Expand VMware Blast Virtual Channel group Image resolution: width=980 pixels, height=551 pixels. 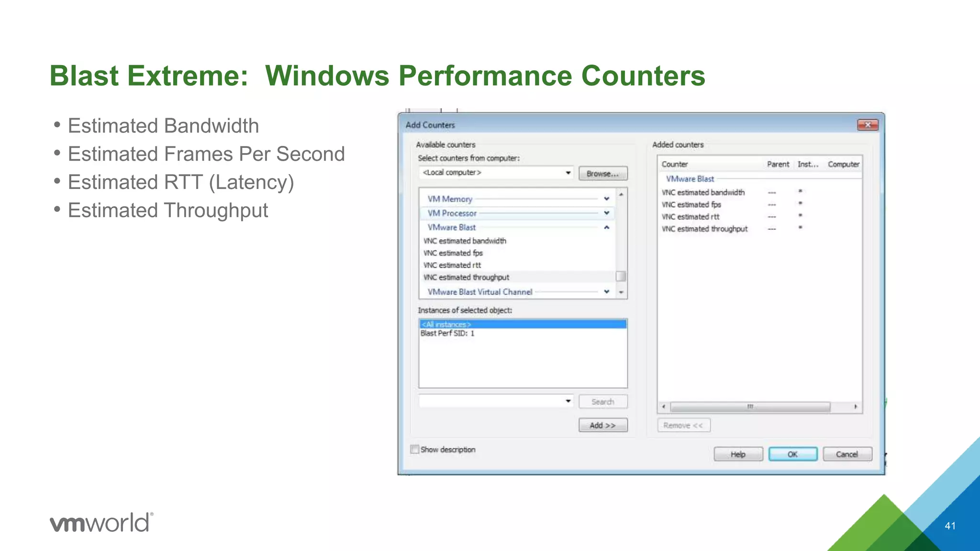[606, 291]
